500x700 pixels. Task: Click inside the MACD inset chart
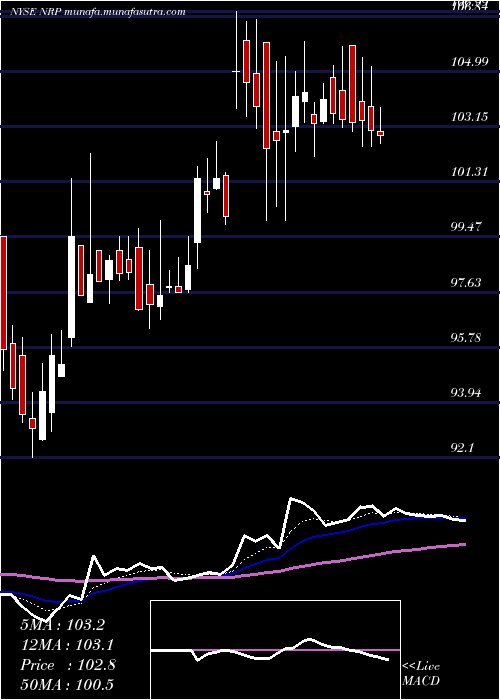(x=275, y=650)
